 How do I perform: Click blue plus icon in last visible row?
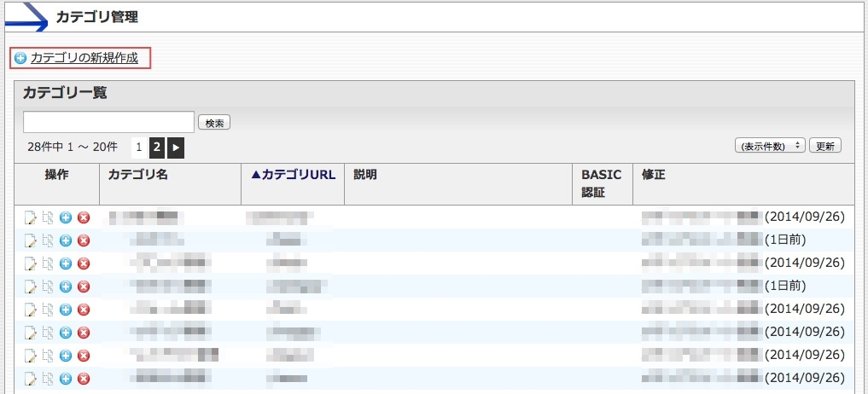[x=66, y=379]
